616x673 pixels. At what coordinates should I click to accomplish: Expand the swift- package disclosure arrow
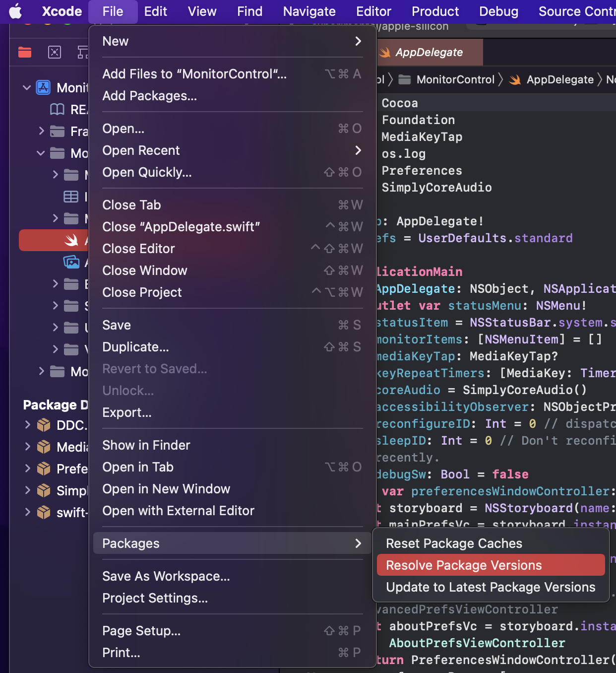coord(28,512)
